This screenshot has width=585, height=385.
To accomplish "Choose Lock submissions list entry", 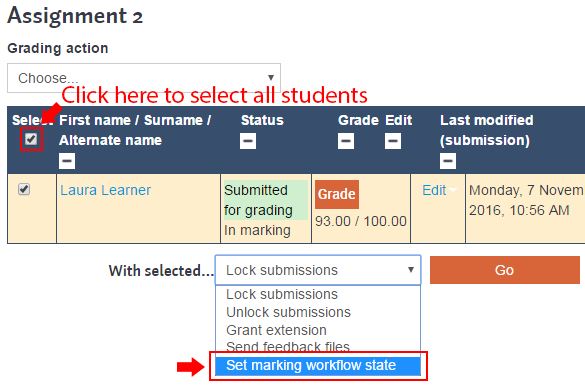I will coord(282,294).
